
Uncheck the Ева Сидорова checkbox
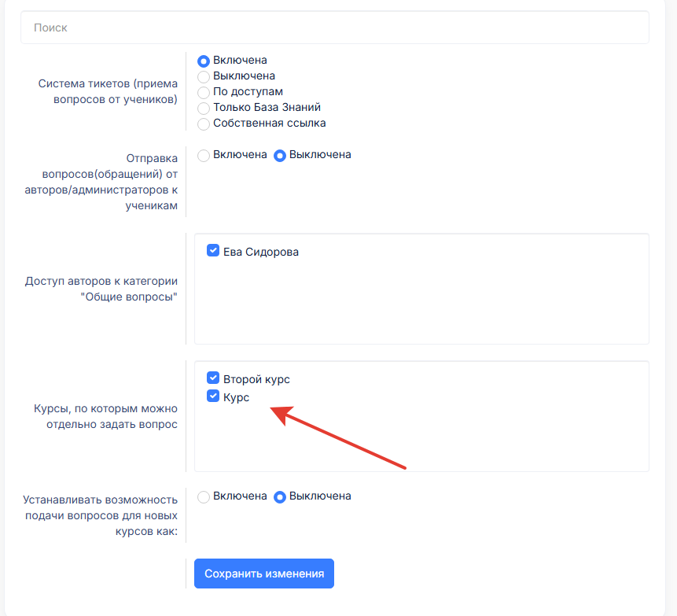[213, 251]
